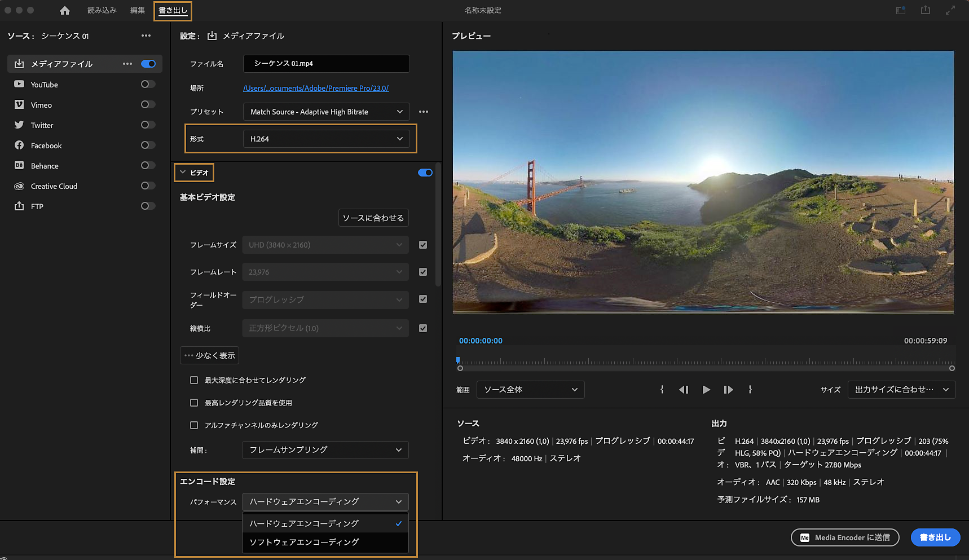Open the 読み込み tab
The width and height of the screenshot is (969, 560).
(102, 10)
